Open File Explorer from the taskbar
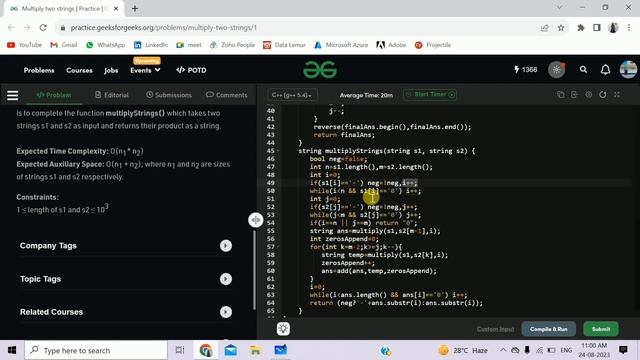The width and height of the screenshot is (640, 360). click(256, 350)
